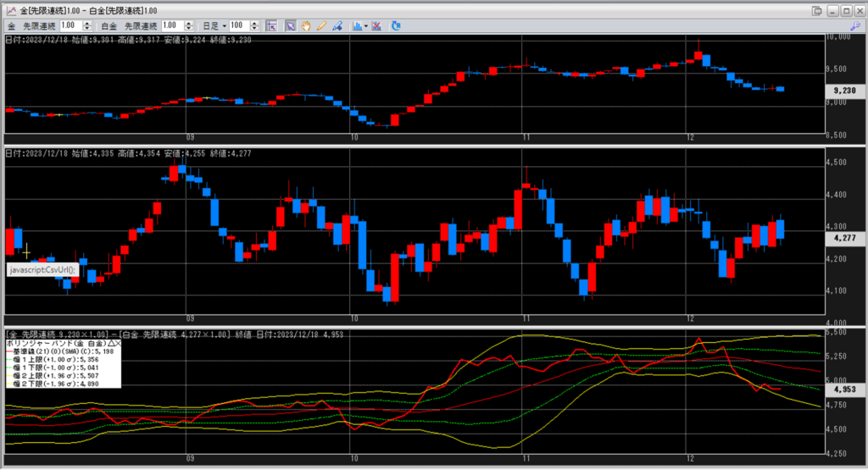Collapse the ボリンジャーバンド legend with triangle icon
The height and width of the screenshot is (470, 868).
point(109,343)
